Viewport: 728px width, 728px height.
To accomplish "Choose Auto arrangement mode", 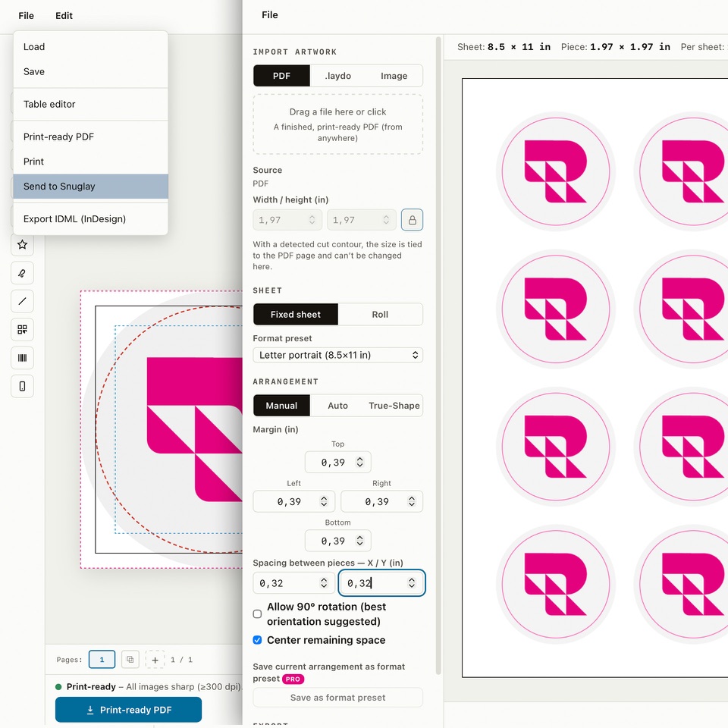I will tap(337, 405).
